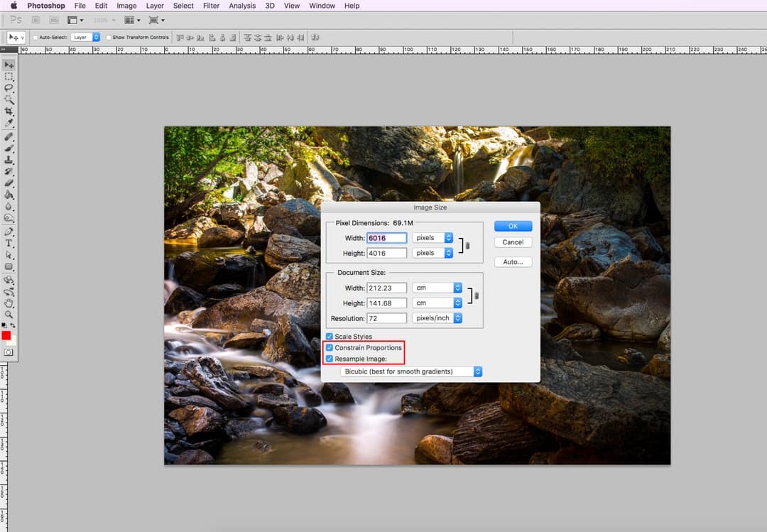Viewport: 767px width, 532px height.
Task: Open the Filter menu
Action: click(x=211, y=6)
